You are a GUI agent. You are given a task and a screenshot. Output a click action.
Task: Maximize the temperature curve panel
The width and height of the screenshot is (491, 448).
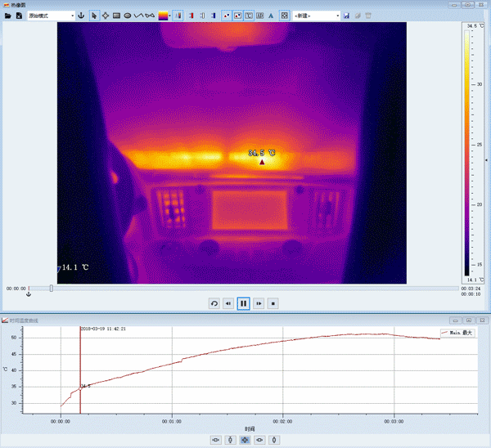[469, 320]
